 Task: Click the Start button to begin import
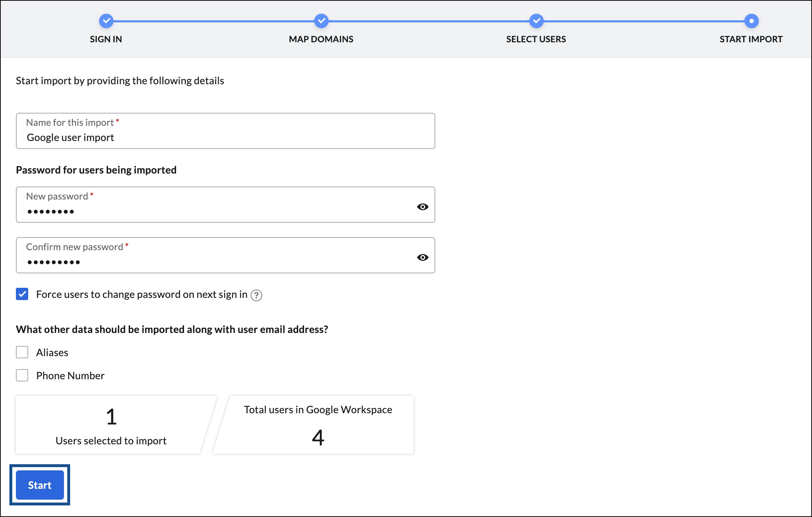(39, 485)
